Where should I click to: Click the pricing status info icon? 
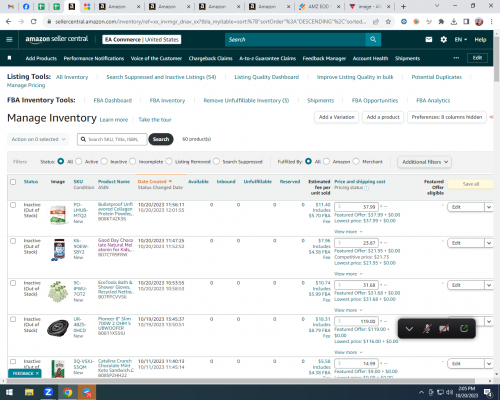(367, 188)
